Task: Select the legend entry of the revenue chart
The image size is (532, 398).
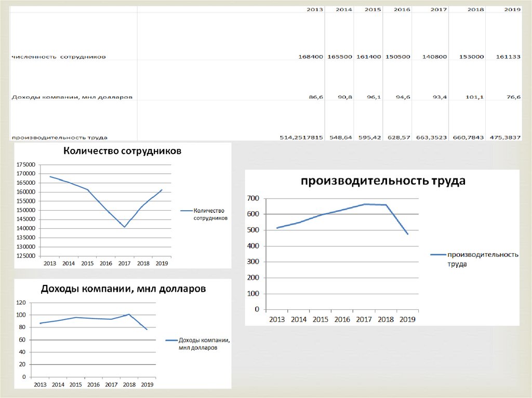Action: 204,344
